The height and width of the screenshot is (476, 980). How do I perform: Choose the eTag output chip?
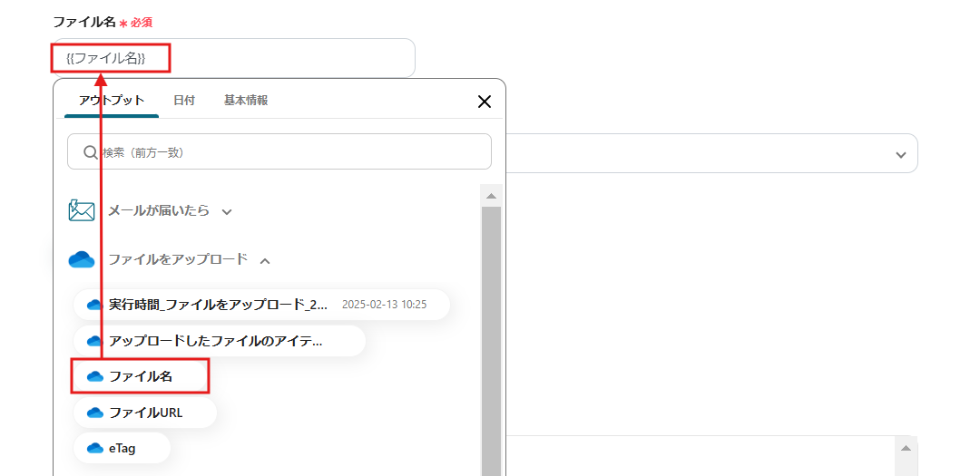pos(122,448)
